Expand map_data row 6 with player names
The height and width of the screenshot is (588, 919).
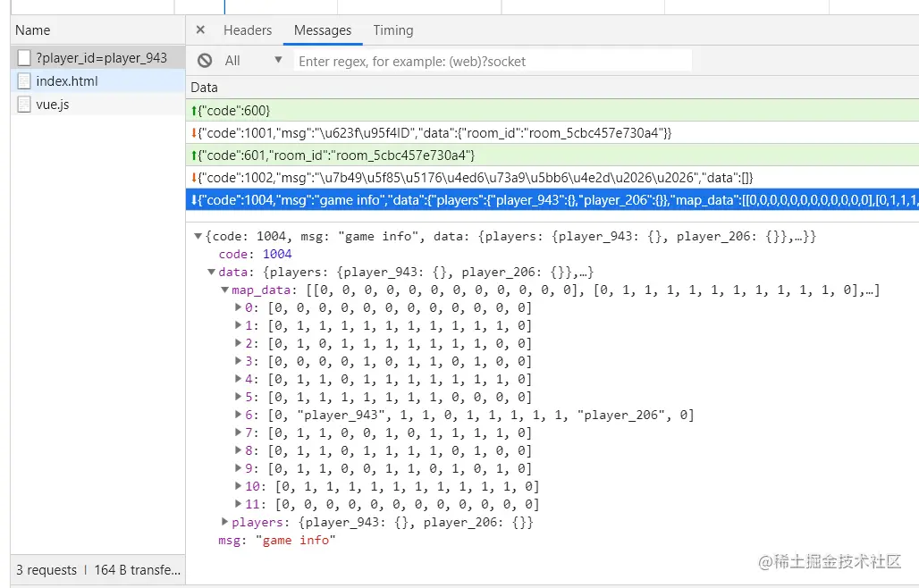coord(239,416)
